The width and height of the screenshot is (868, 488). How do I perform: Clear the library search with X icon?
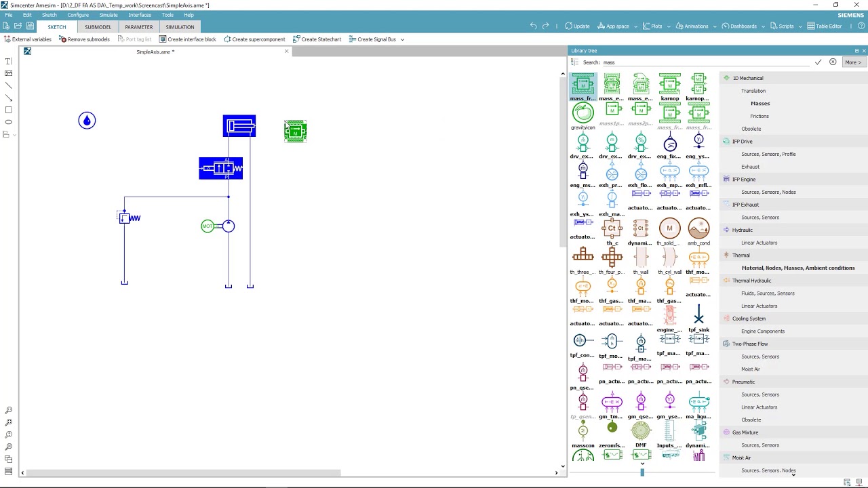[833, 62]
